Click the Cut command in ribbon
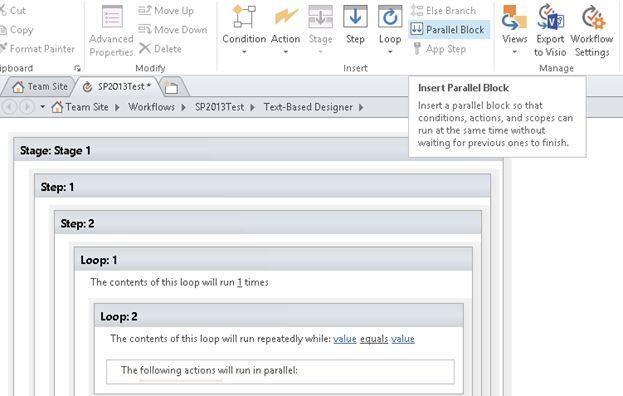 13,10
